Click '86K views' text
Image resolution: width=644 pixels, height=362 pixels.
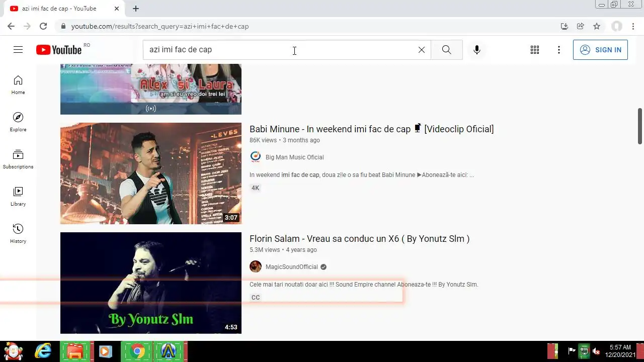point(263,140)
